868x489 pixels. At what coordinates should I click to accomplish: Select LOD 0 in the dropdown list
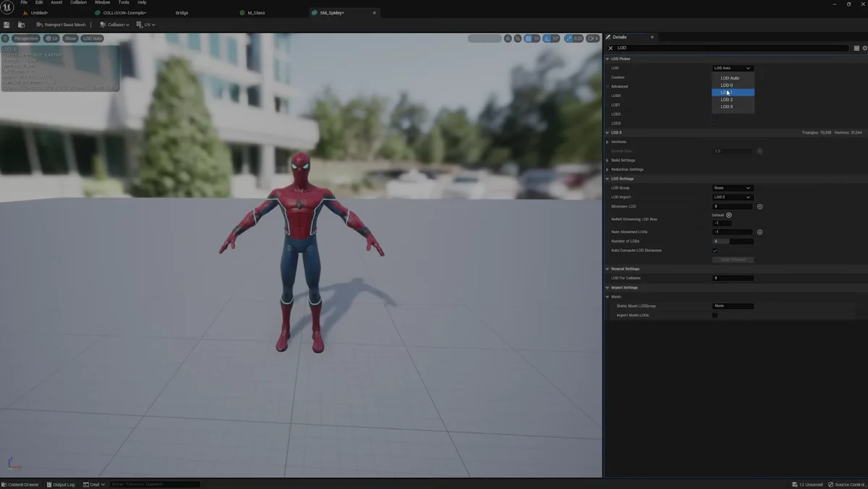tap(733, 85)
